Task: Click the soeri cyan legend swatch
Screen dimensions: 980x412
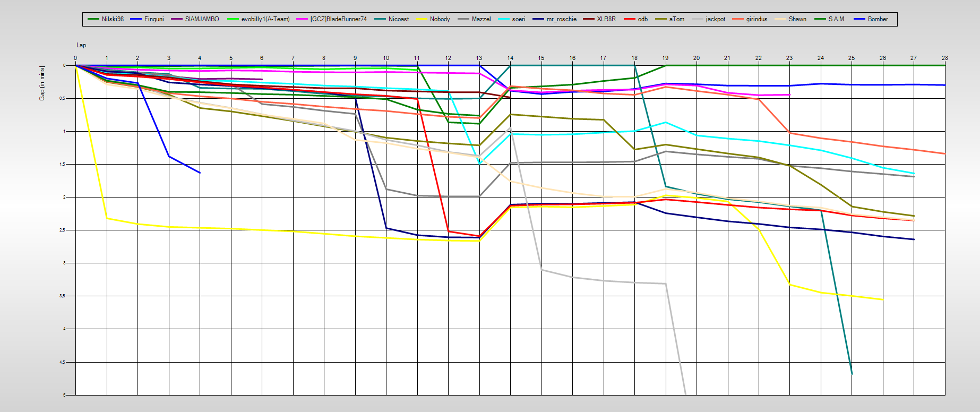Action: point(504,19)
